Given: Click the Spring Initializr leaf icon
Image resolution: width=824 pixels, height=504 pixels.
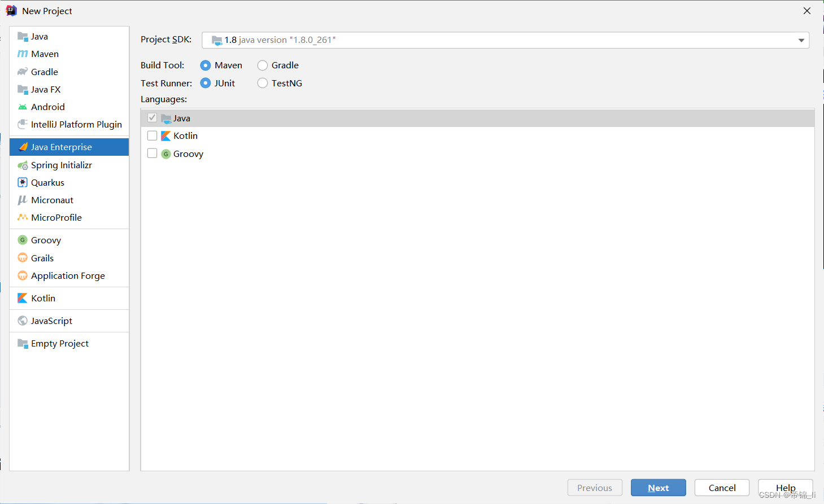Looking at the screenshot, I should [x=23, y=165].
